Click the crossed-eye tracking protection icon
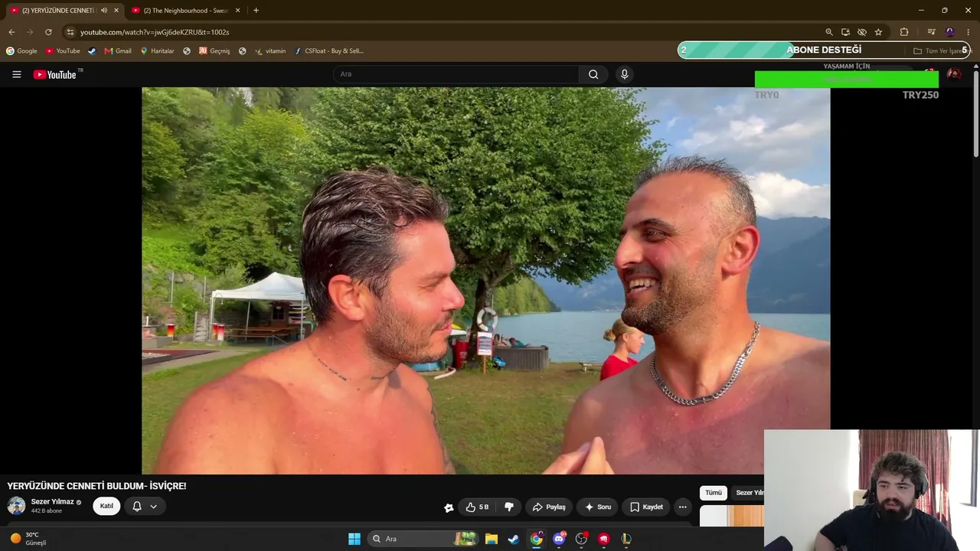980x551 pixels. pos(862,32)
